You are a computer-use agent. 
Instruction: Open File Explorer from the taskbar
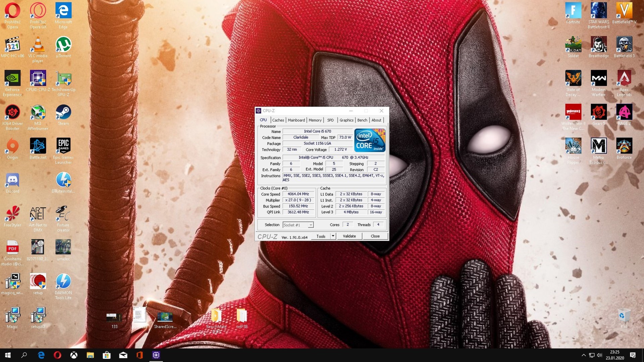[x=90, y=355]
